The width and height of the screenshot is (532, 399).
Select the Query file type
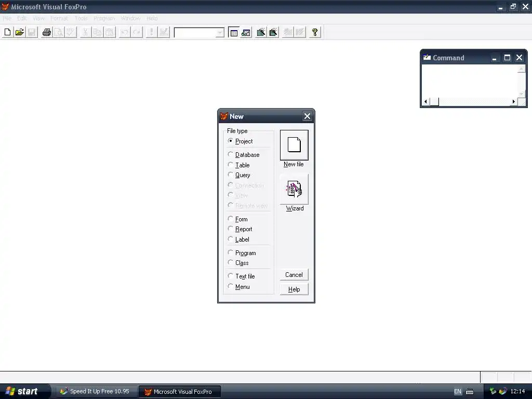tap(239, 175)
